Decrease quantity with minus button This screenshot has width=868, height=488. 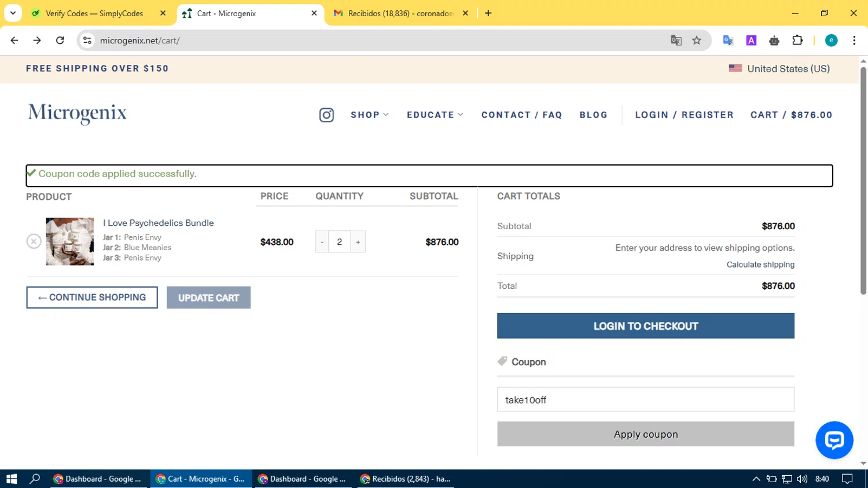pos(322,241)
